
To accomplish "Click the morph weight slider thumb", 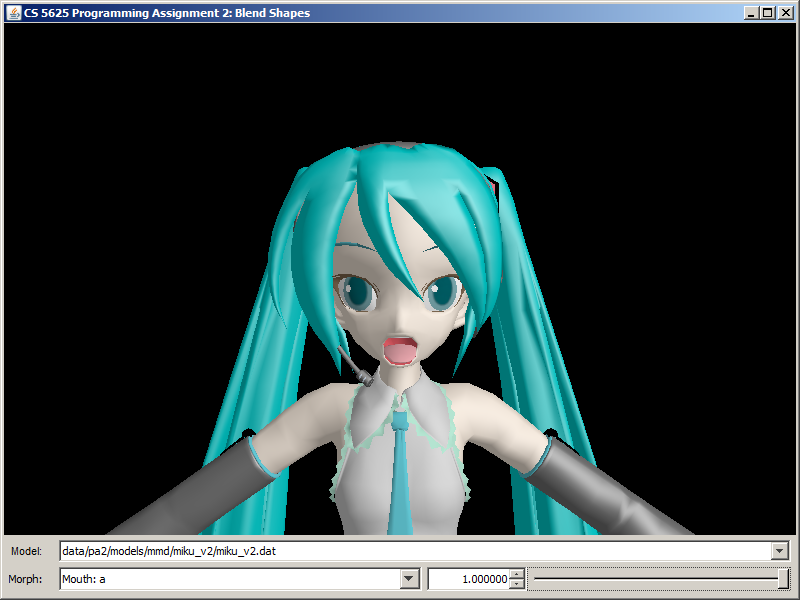I will pos(783,579).
